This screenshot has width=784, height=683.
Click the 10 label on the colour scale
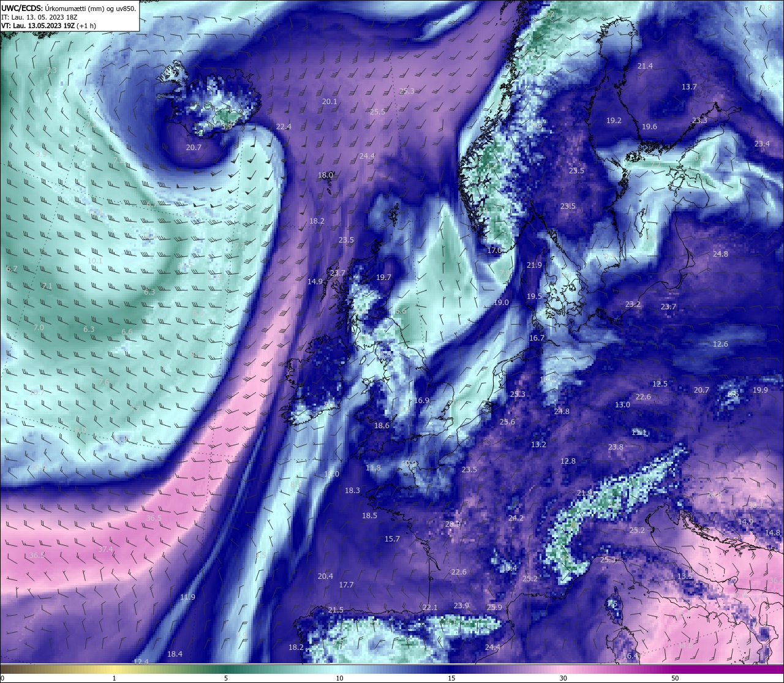[339, 678]
